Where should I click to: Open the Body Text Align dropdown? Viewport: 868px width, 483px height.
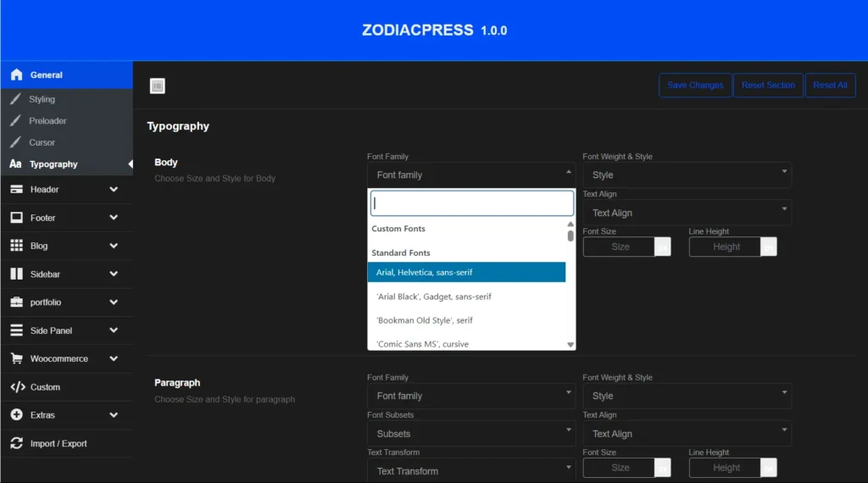point(687,213)
